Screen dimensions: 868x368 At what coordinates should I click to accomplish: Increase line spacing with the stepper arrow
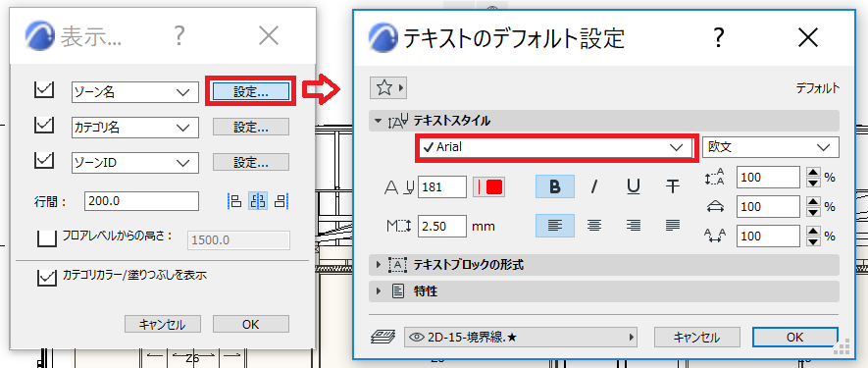[813, 173]
